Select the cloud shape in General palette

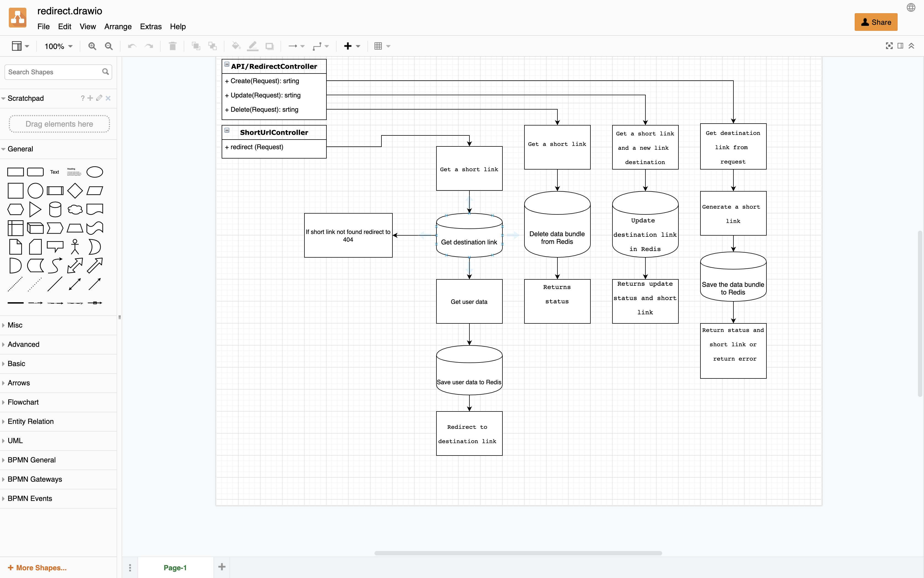tap(75, 209)
